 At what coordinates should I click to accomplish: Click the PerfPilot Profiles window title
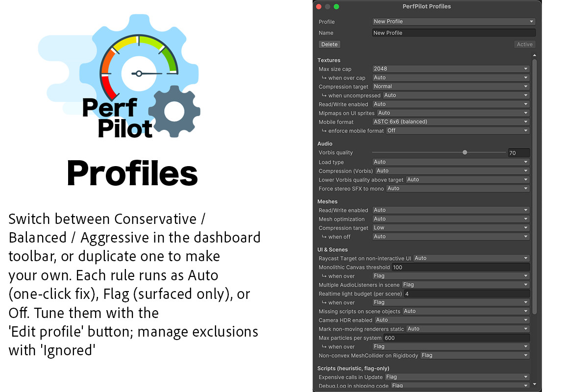(426, 6)
